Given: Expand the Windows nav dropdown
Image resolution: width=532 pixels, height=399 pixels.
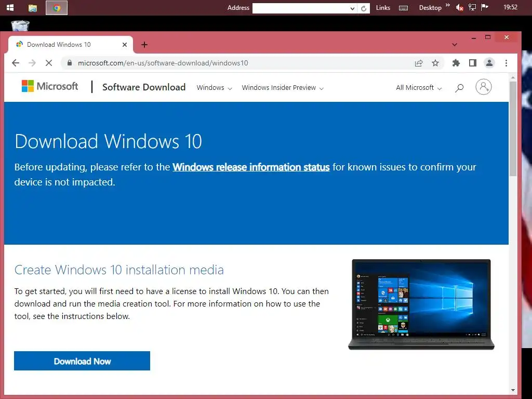Looking at the screenshot, I should 214,87.
